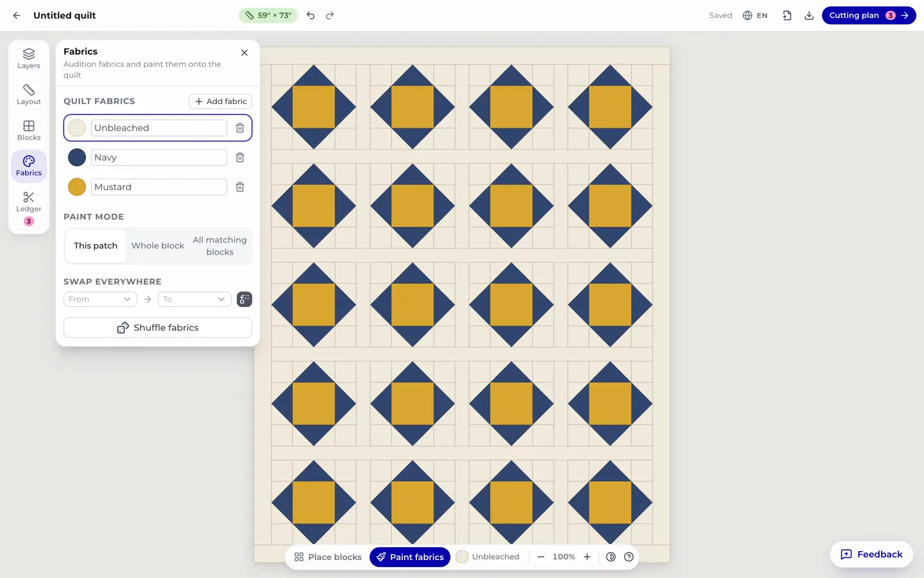Viewport: 924px width, 578px height.
Task: Open the Layers sidebar panel
Action: tap(29, 58)
